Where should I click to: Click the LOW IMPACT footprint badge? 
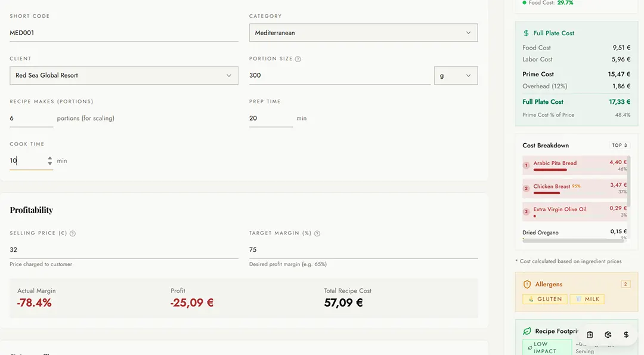click(547, 347)
